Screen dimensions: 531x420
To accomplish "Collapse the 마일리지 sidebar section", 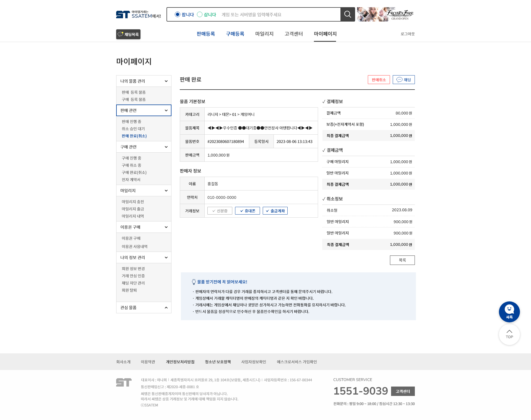I will 144,191.
